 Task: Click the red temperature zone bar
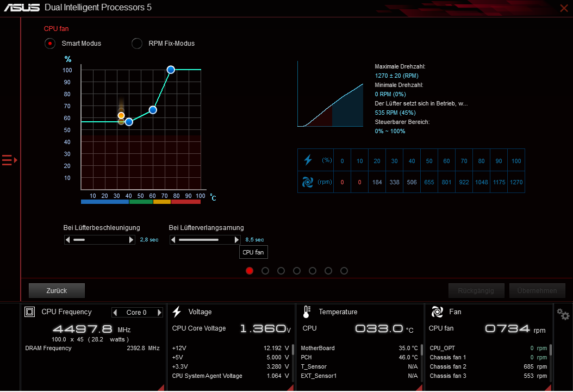[x=186, y=202]
